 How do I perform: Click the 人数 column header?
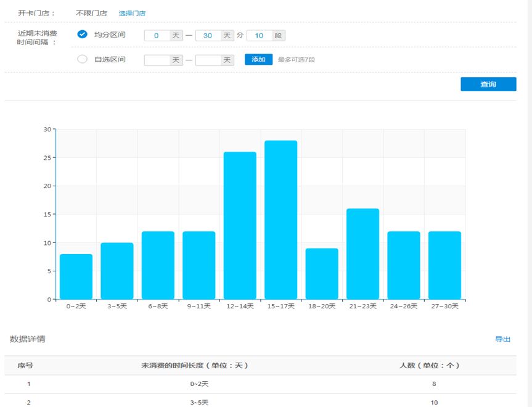(430, 366)
